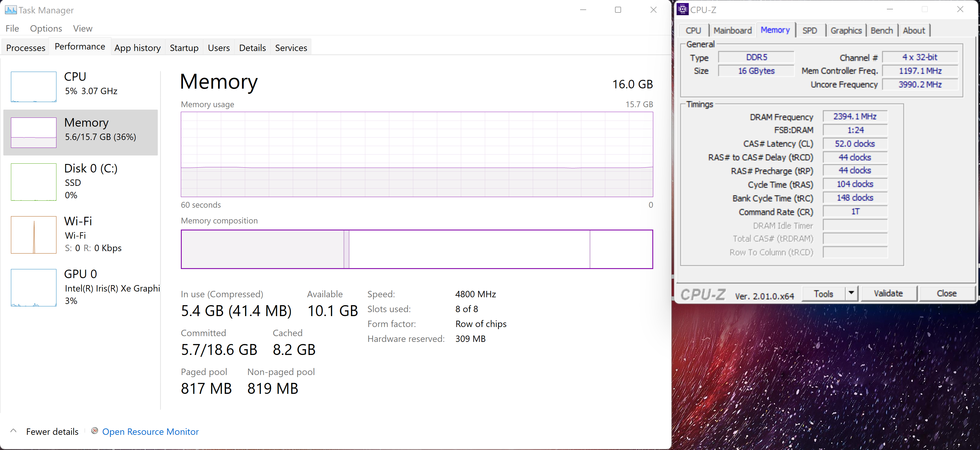Click the '10.1 GB' available value

click(333, 311)
